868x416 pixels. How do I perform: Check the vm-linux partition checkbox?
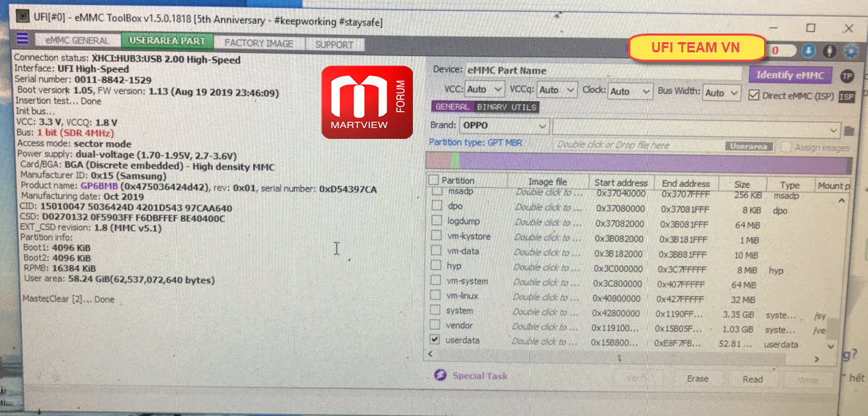[437, 296]
